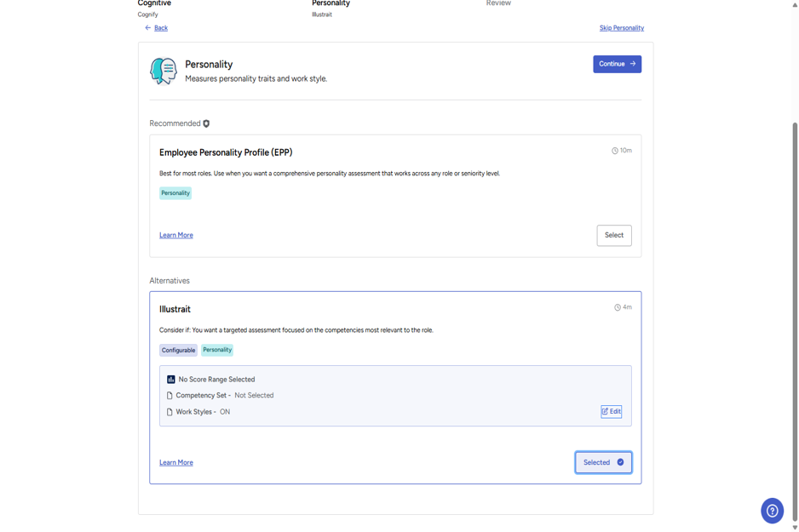Click the Competency Set document icon
This screenshot has width=799, height=532.
[170, 396]
